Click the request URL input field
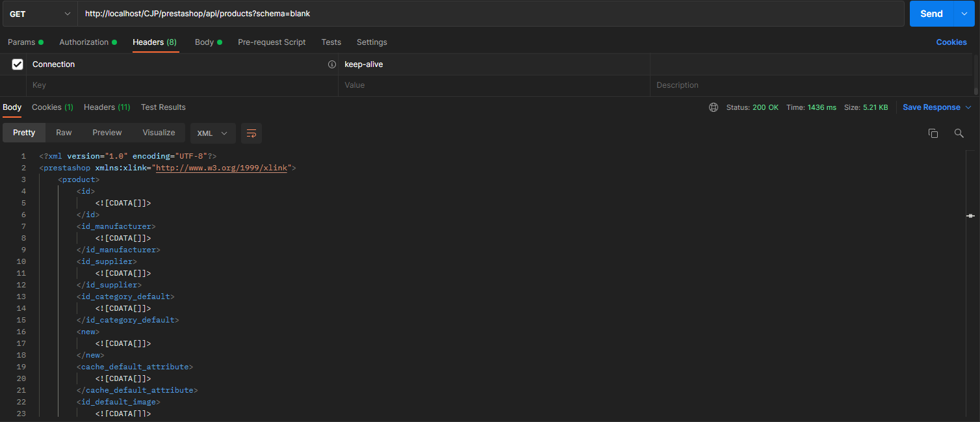 [491, 14]
